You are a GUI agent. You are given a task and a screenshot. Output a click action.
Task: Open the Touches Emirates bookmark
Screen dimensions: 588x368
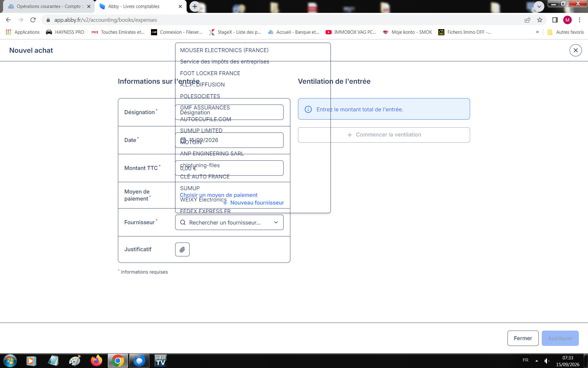(x=118, y=32)
